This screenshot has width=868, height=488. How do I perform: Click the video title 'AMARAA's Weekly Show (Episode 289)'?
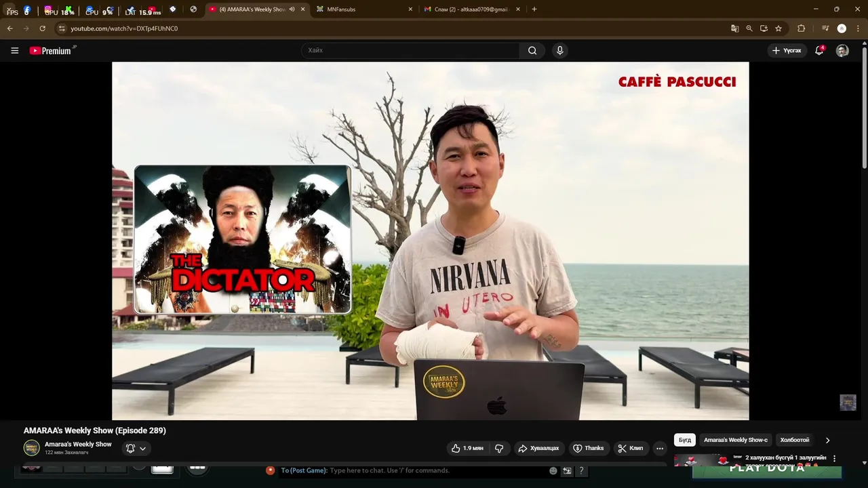tap(94, 430)
